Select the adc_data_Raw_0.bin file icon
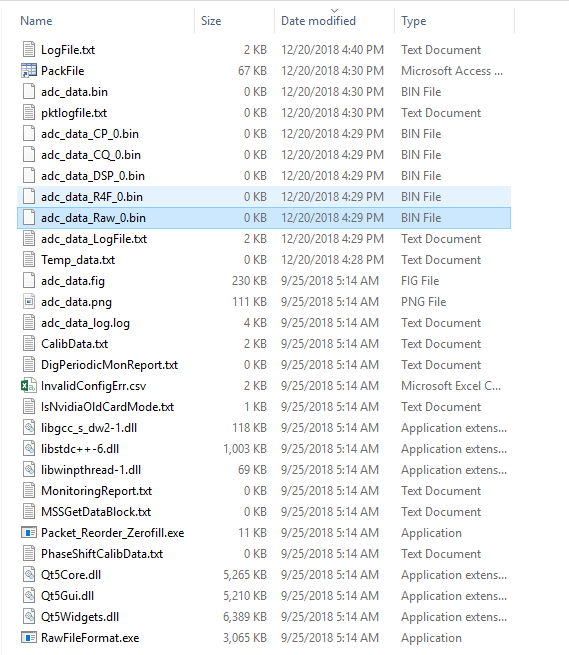569x655 pixels. click(x=29, y=217)
